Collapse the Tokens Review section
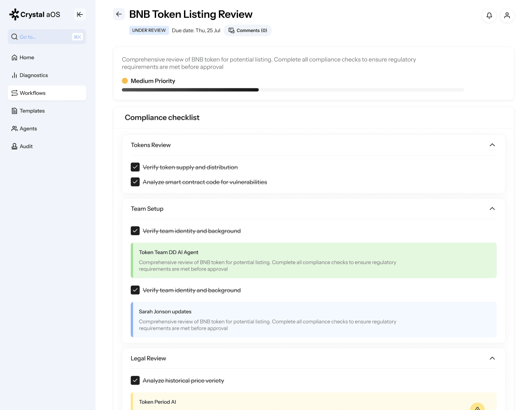 point(492,145)
